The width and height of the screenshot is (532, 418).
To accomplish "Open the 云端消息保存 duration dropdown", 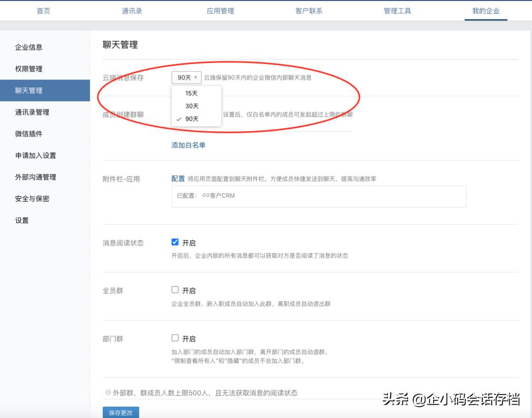I will [x=187, y=77].
